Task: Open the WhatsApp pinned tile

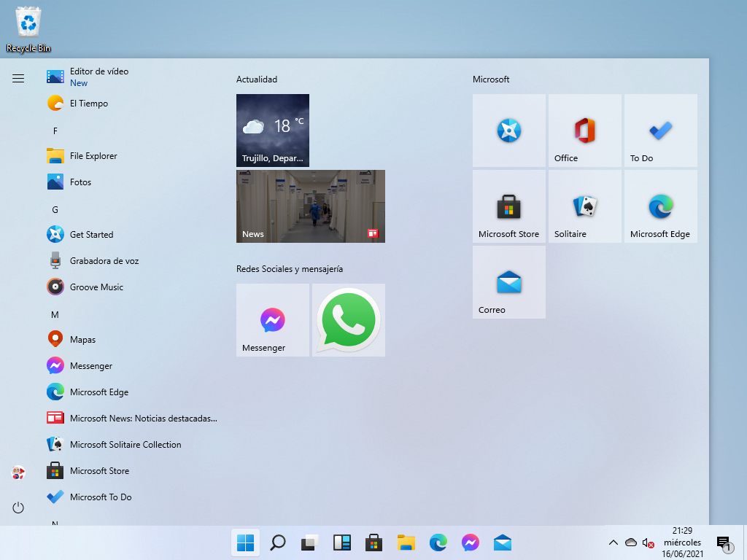Action: [349, 320]
